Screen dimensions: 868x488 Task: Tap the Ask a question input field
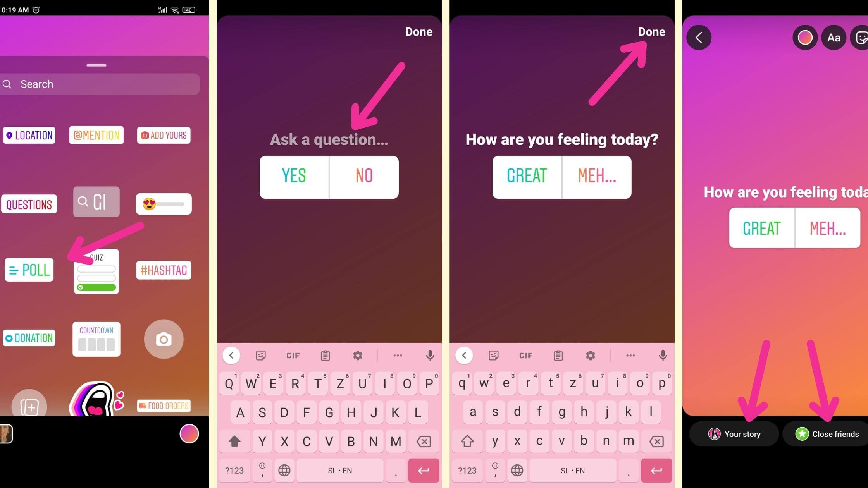click(x=329, y=139)
